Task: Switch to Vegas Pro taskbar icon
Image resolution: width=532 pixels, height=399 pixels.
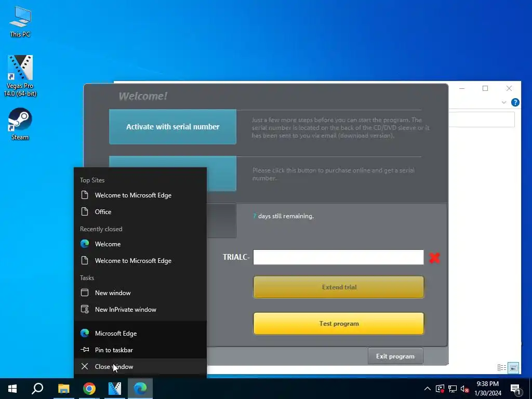Action: coord(115,388)
